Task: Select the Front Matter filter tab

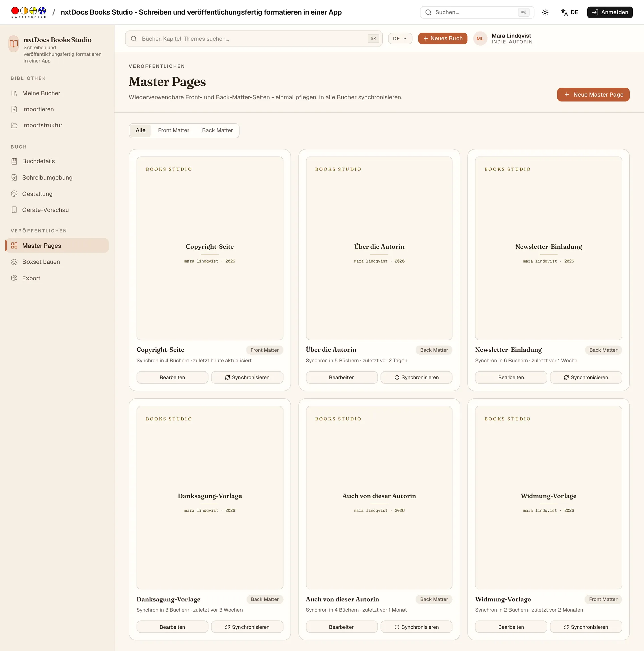Action: [173, 130]
